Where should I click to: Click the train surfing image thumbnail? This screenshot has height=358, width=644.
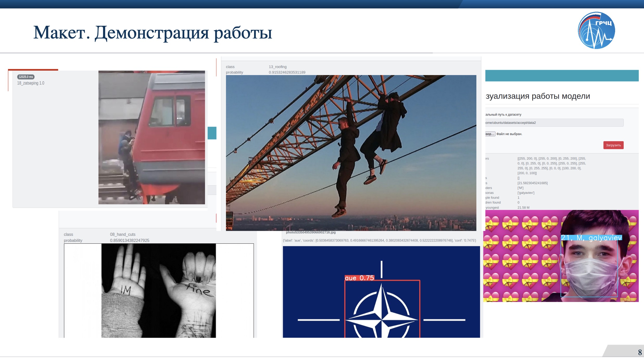point(151,137)
